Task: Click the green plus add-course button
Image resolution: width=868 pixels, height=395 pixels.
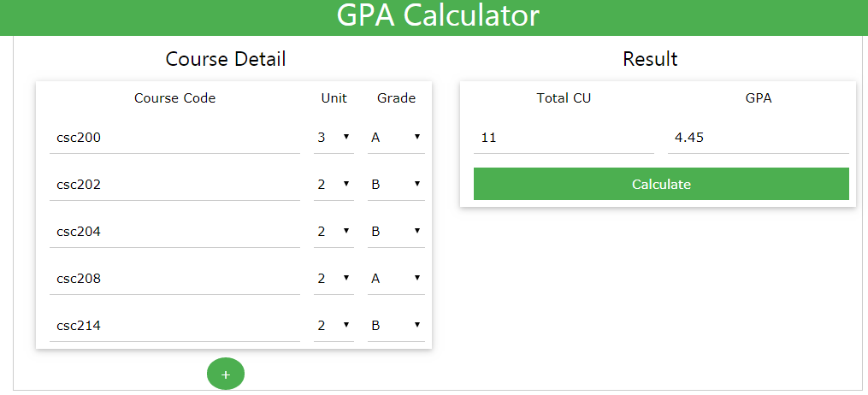Action: click(x=226, y=374)
